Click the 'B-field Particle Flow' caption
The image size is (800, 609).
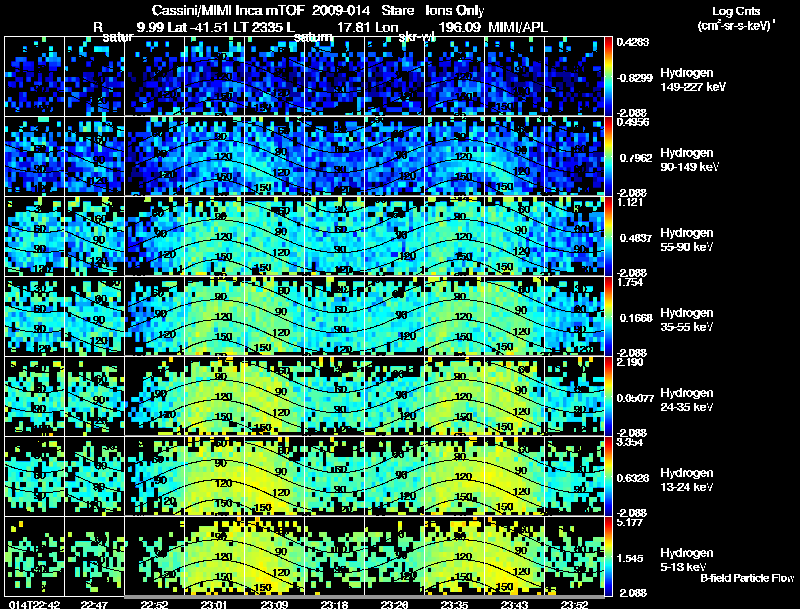coord(747,578)
